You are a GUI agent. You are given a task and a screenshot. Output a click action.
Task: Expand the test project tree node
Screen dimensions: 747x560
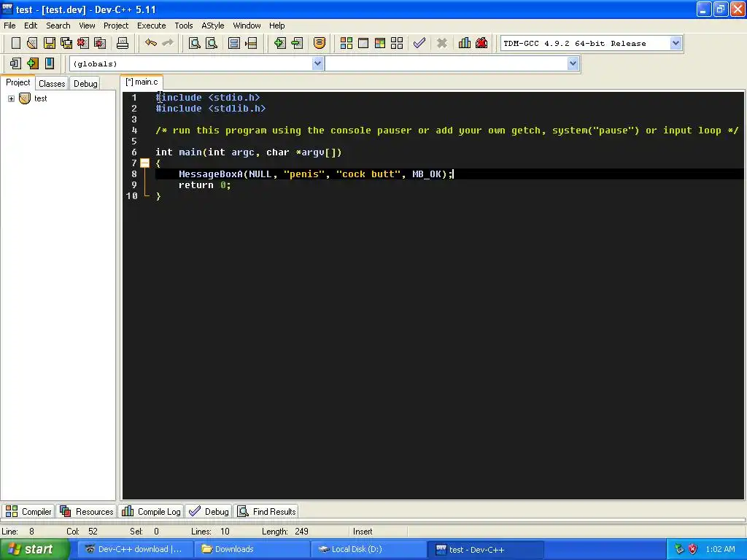point(11,98)
